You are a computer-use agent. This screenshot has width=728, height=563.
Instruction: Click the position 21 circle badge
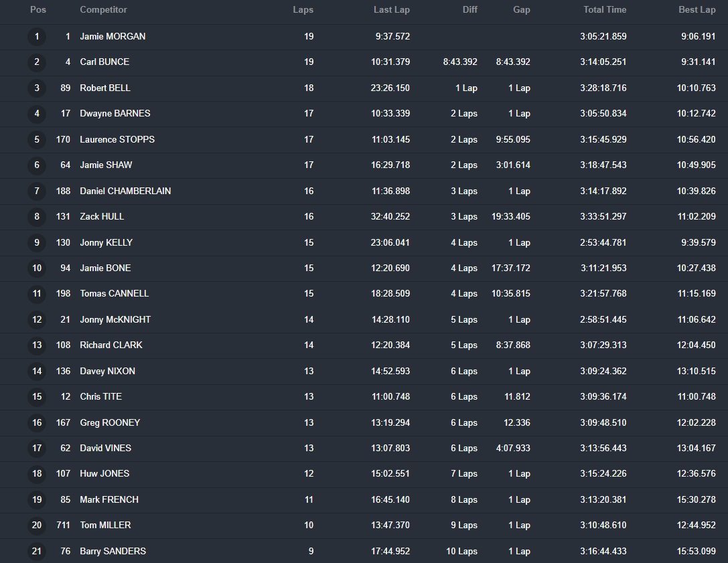37,552
